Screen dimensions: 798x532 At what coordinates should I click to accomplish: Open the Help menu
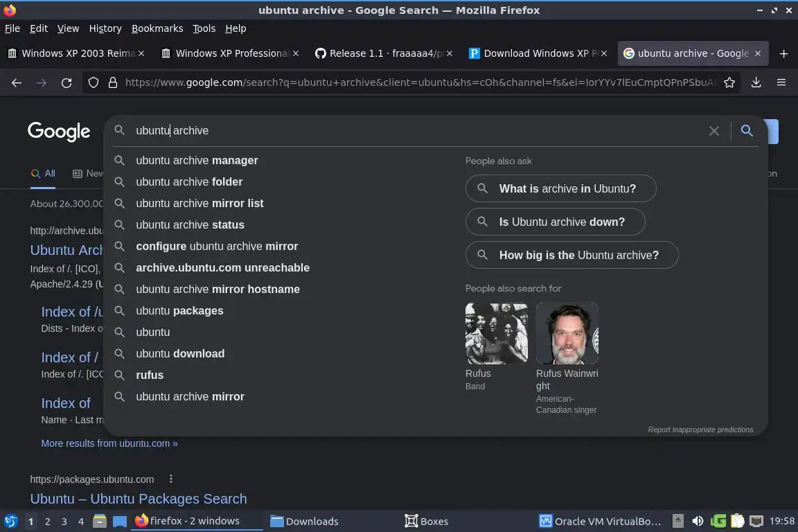pos(236,28)
